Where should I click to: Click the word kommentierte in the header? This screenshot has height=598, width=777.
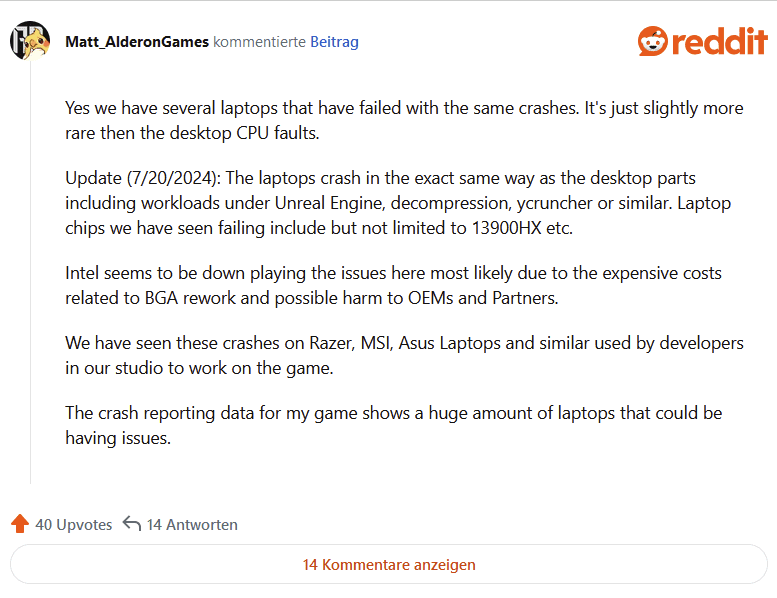259,42
